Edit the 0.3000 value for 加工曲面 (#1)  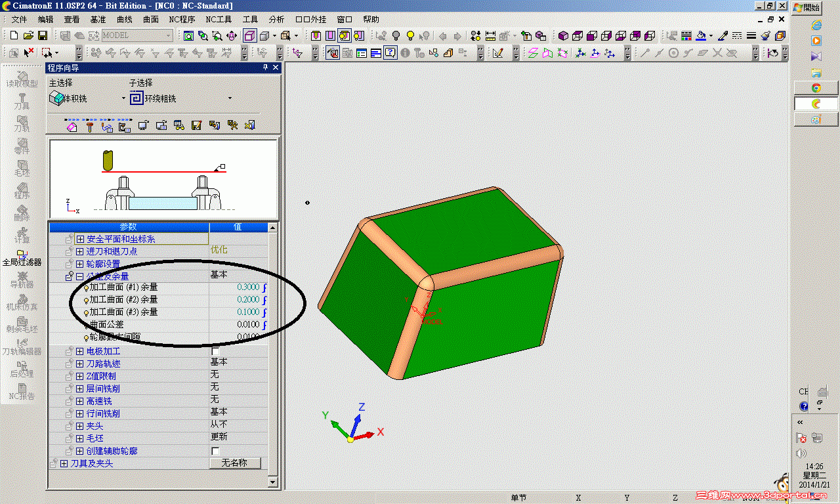click(x=248, y=287)
